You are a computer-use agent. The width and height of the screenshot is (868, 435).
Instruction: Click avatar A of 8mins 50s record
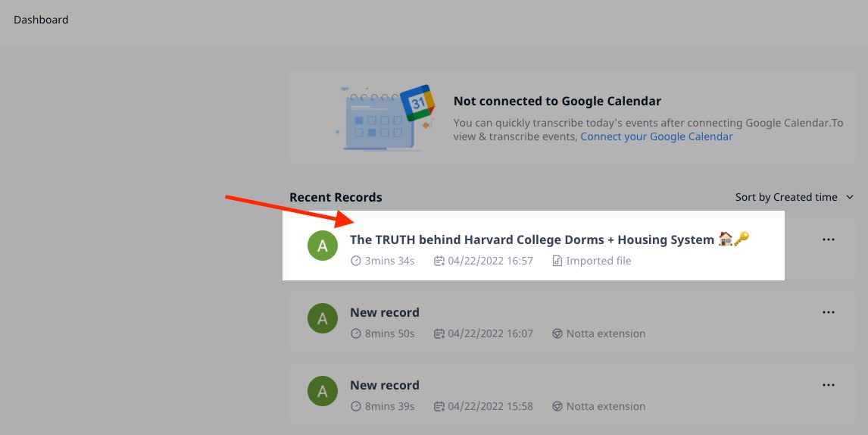click(323, 318)
